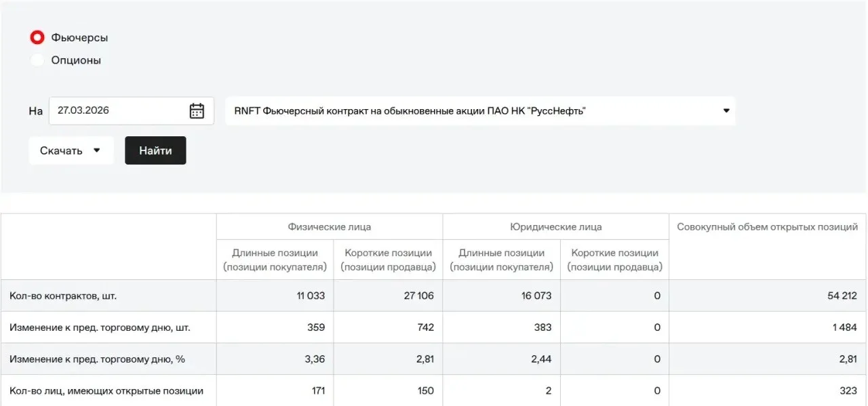Open the Скачать download dropdown
This screenshot has height=406, width=868.
(71, 150)
